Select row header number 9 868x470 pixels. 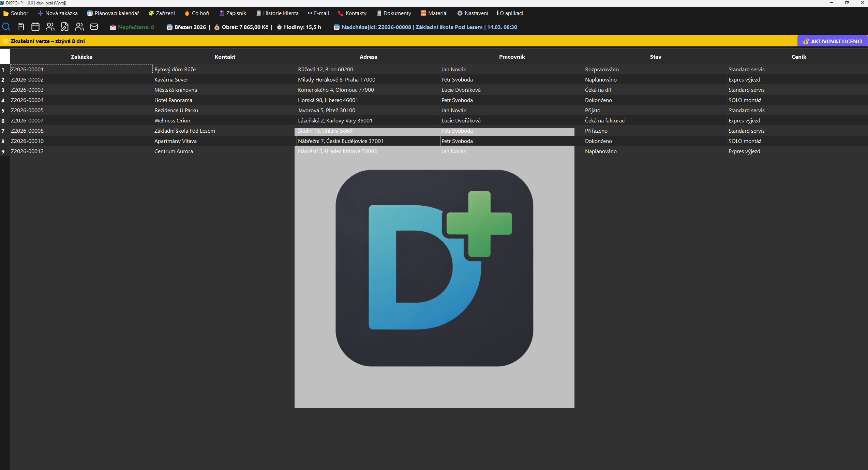5,151
